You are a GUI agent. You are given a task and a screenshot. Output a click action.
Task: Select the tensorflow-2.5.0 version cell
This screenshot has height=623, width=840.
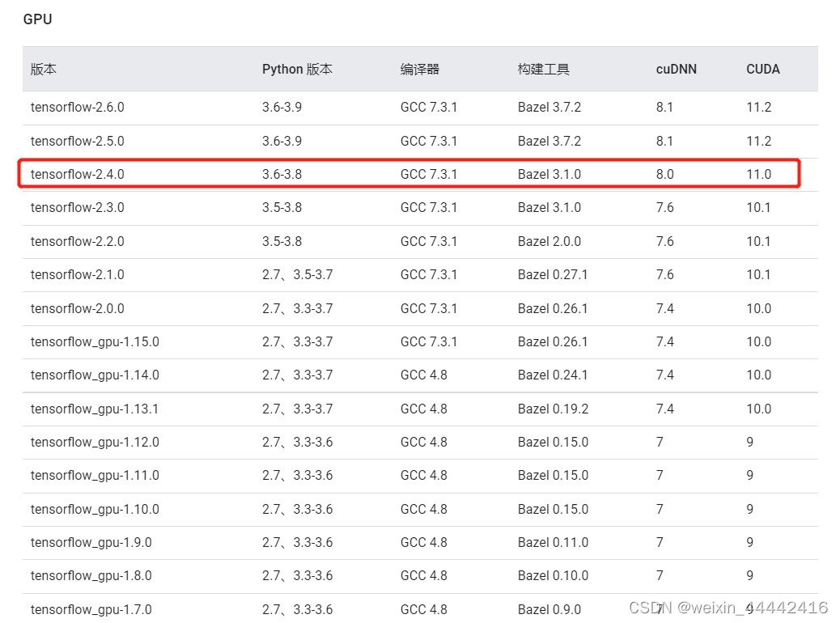click(x=77, y=141)
